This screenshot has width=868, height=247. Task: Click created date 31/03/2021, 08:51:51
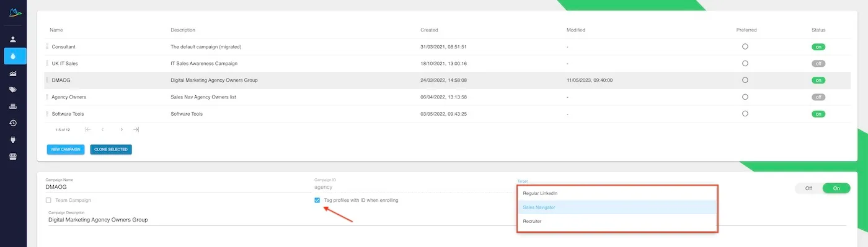coord(443,46)
